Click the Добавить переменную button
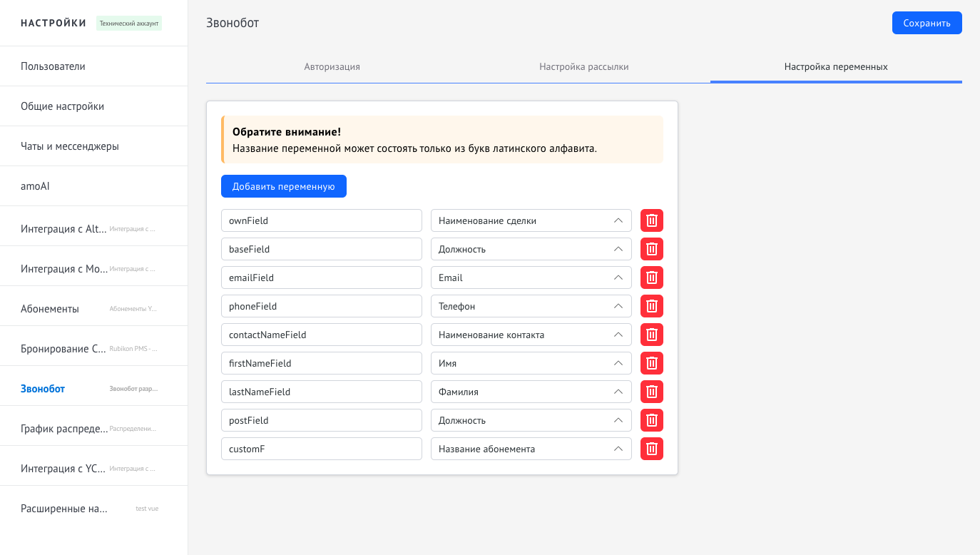The height and width of the screenshot is (555, 980). point(284,186)
